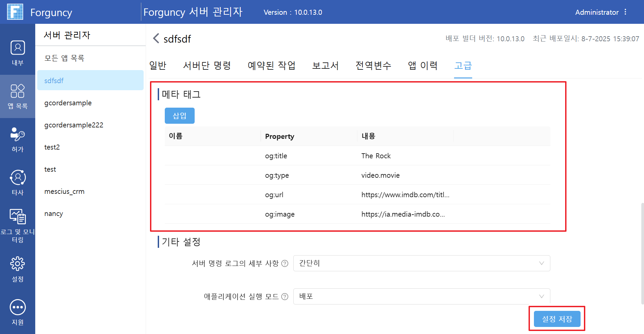This screenshot has width=644, height=334.
Task: Expand the 배포 execution mode dropdown
Action: tap(422, 296)
